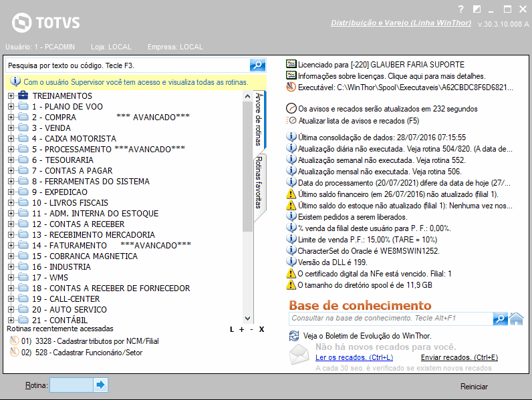
Task: Open Distribuição e Varejo (Linha WinThor) link
Action: click(401, 23)
